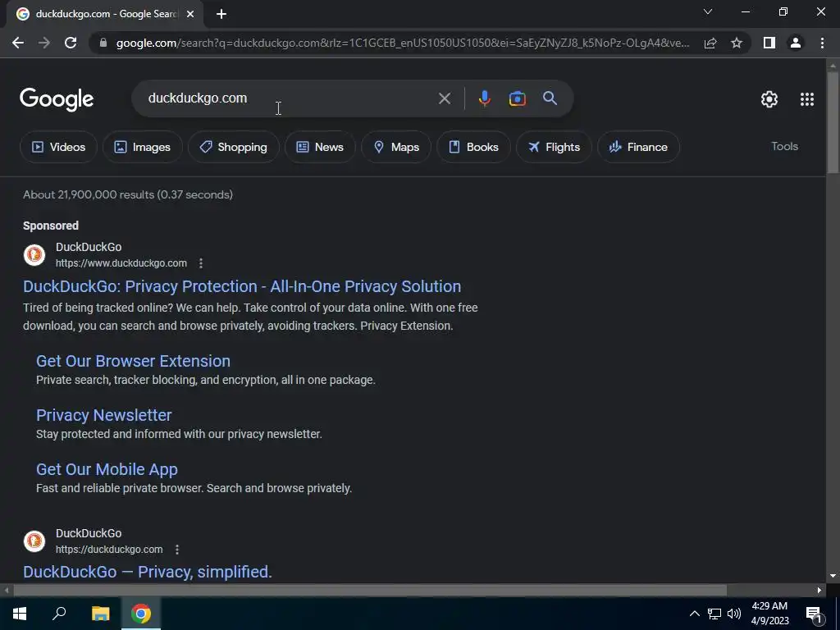Search by image camera icon
The image size is (840, 630).
(x=517, y=98)
